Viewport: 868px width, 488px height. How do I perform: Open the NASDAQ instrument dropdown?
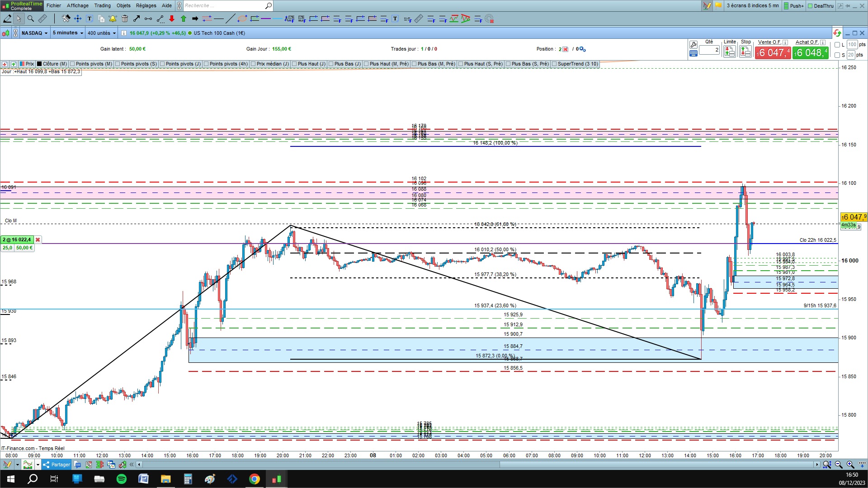click(35, 33)
